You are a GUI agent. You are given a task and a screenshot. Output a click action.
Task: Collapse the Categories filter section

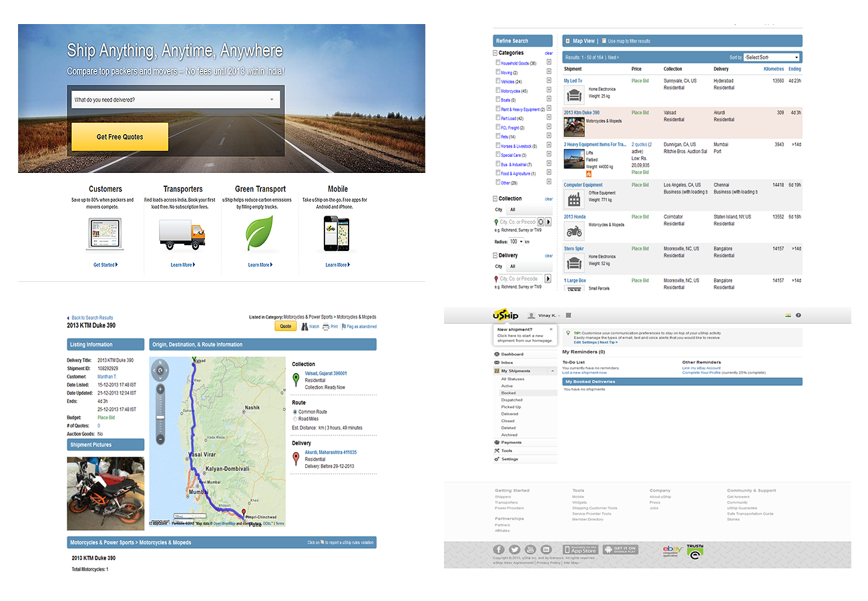(495, 53)
